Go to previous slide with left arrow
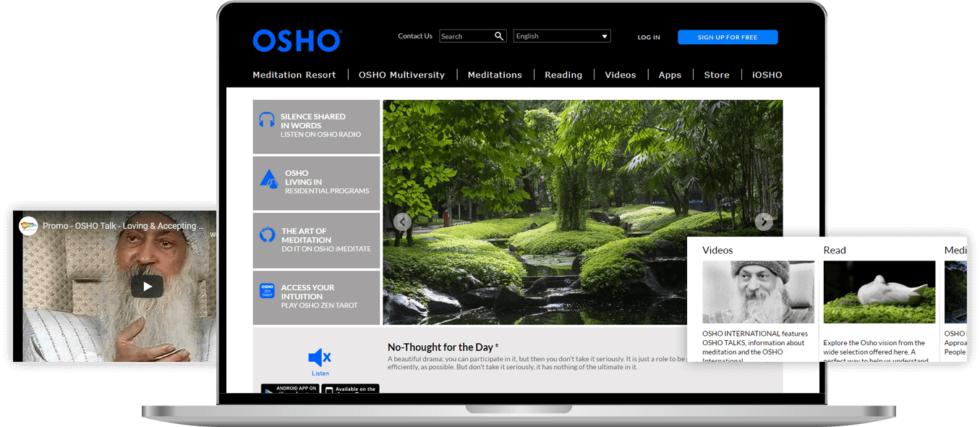Viewport: 980px width, 427px height. [402, 222]
